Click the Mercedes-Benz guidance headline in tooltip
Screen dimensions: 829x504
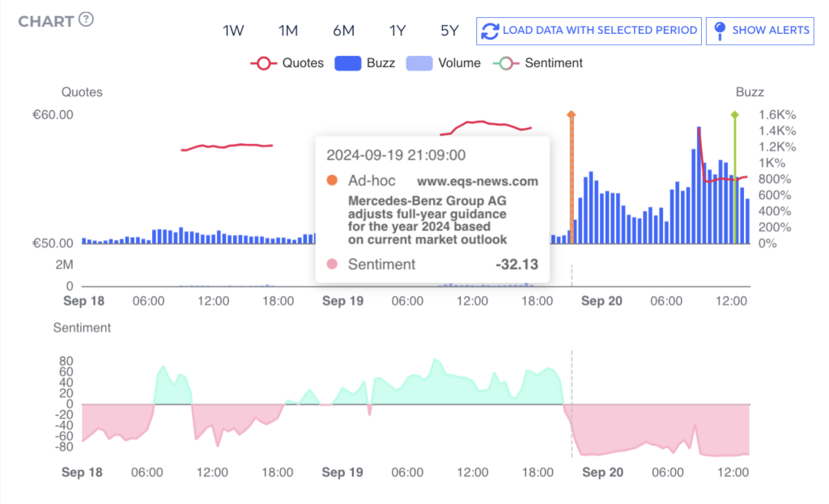tap(427, 220)
